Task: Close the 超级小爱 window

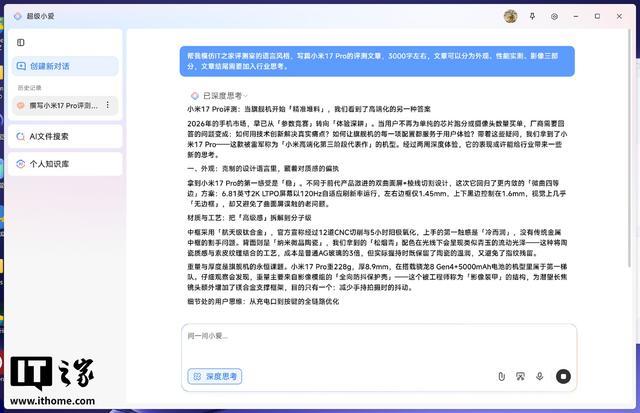Action: click(x=620, y=16)
